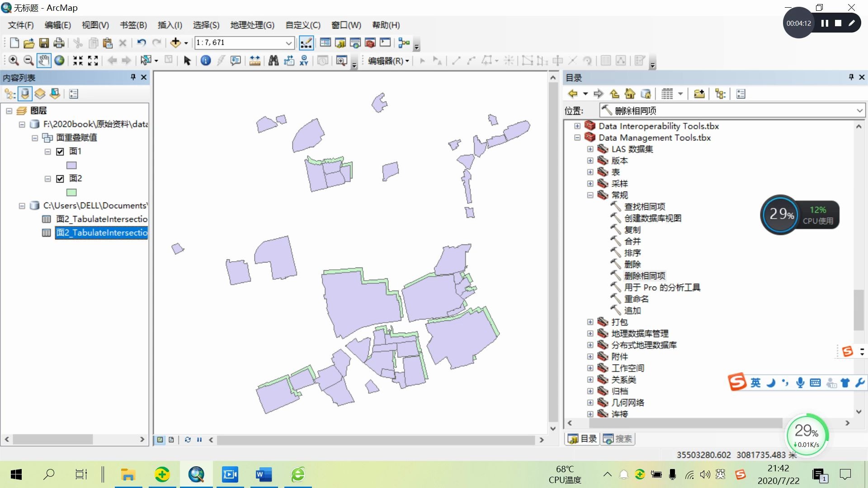Click the Add Data button icon
This screenshot has height=488, width=868.
click(x=175, y=43)
